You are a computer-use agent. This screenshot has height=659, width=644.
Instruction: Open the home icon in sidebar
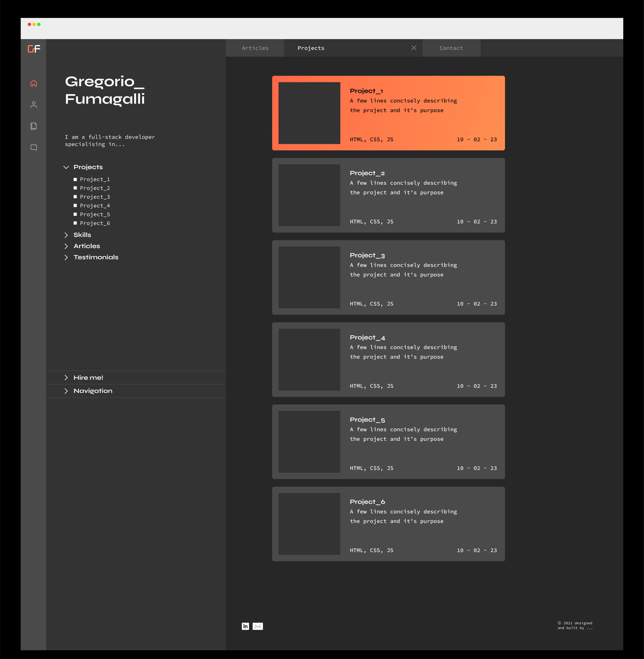34,83
